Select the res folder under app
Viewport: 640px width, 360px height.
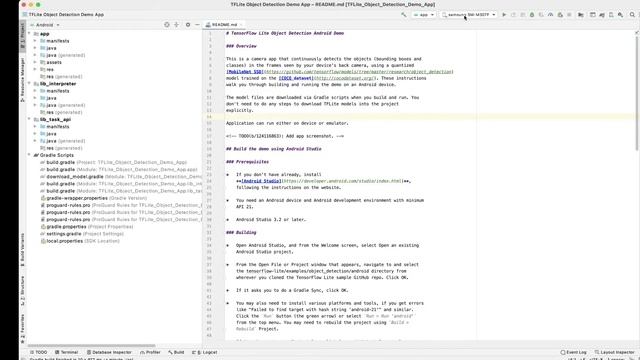tap(47, 69)
